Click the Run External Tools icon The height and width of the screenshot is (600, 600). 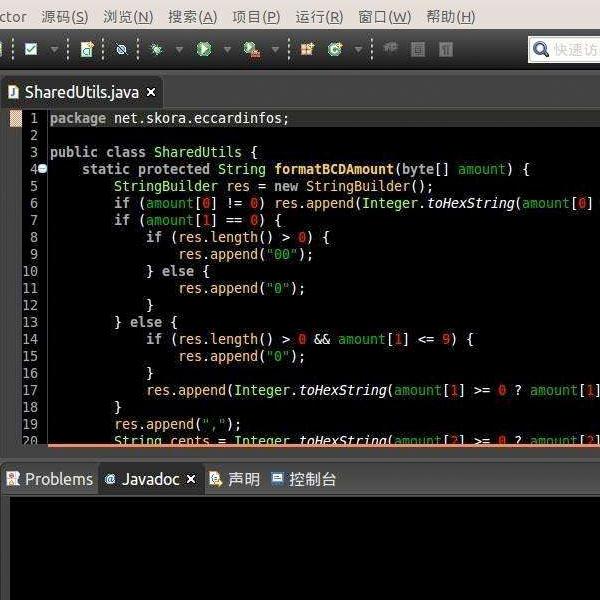252,49
